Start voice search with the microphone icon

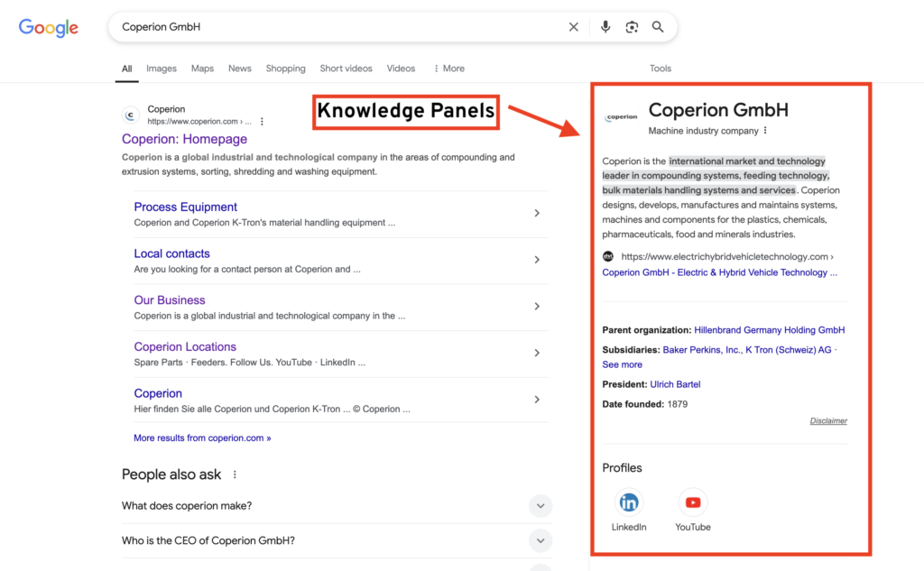(x=605, y=27)
